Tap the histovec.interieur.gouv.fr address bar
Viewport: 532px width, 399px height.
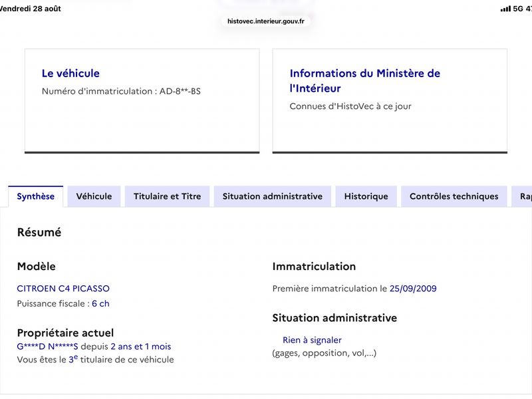[265, 21]
